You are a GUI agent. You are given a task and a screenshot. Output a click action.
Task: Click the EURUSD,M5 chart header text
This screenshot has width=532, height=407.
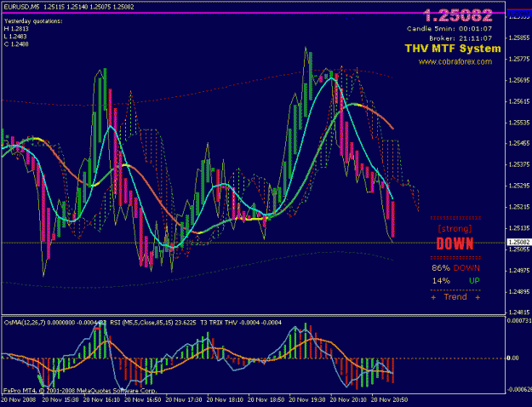69,7
